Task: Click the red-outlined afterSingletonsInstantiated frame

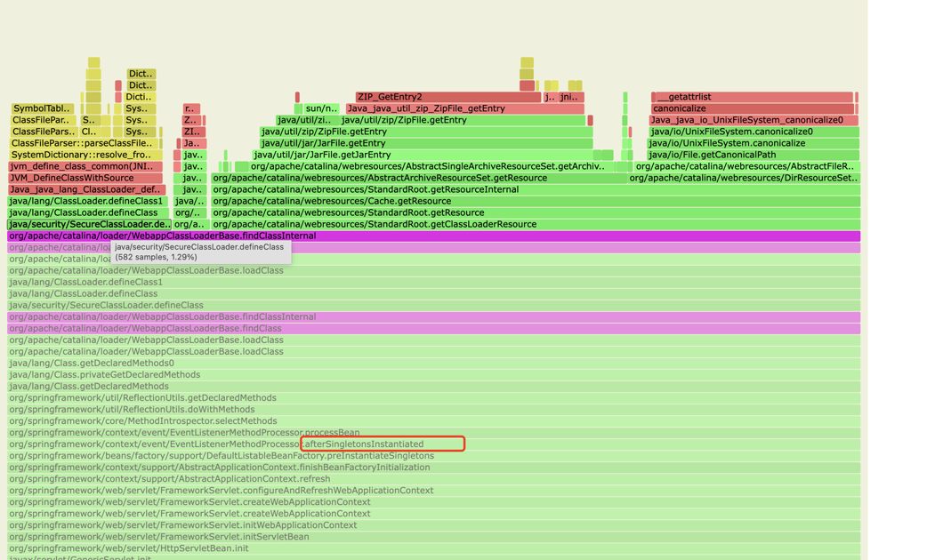Action: point(383,444)
